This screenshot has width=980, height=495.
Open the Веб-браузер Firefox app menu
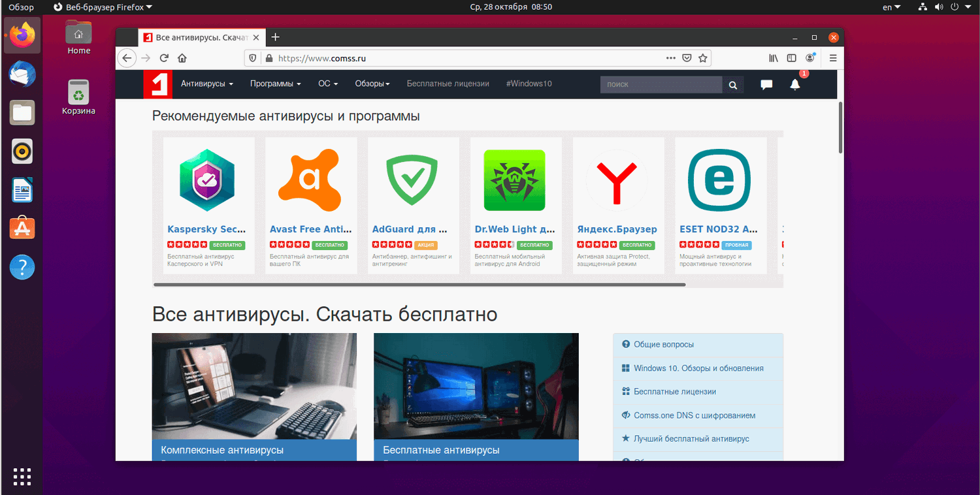(x=103, y=7)
